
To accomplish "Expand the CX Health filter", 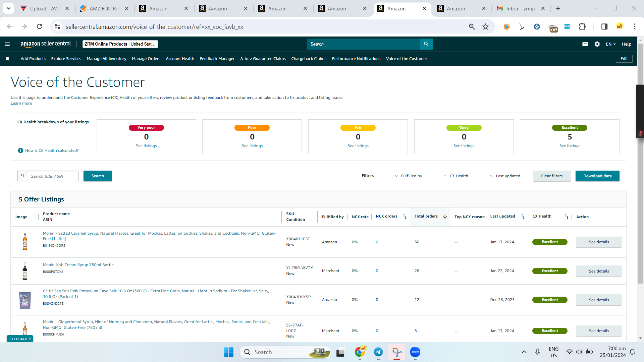I will tap(456, 176).
